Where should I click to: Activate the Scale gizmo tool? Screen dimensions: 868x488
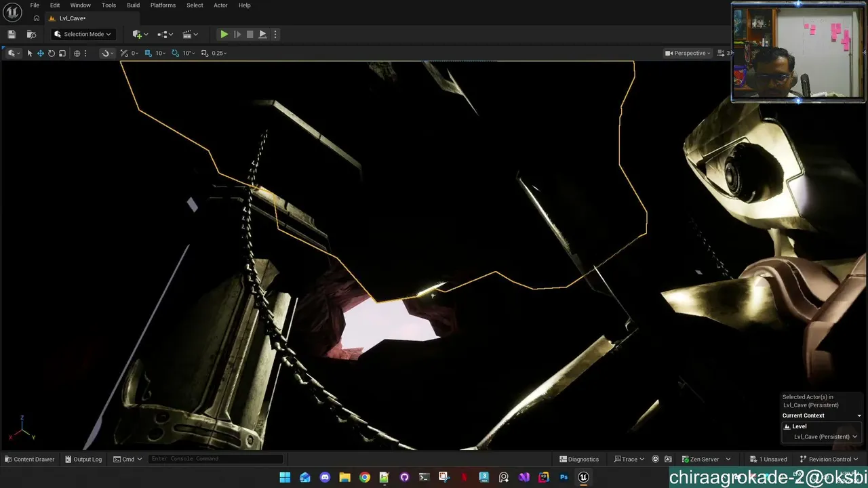point(62,53)
